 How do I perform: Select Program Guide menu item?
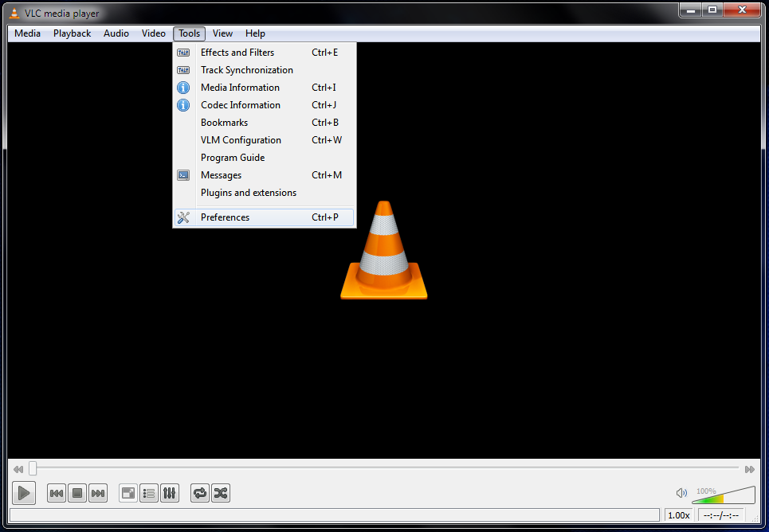click(x=265, y=158)
